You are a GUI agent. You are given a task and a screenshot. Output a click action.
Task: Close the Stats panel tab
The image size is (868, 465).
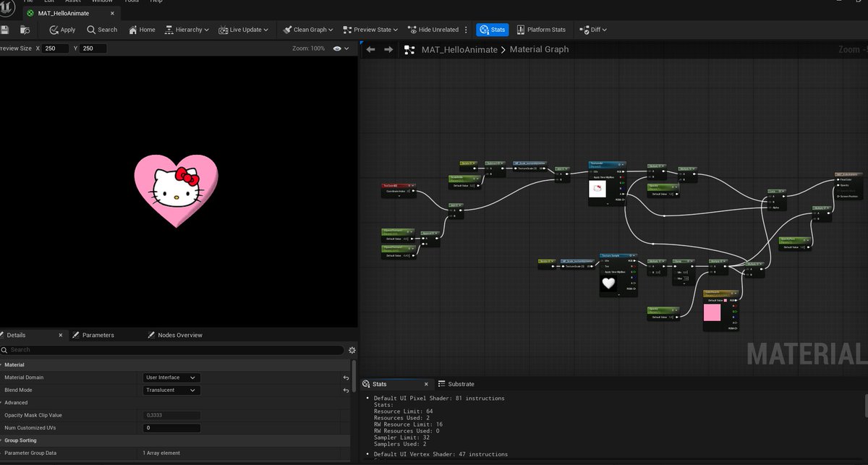click(427, 384)
